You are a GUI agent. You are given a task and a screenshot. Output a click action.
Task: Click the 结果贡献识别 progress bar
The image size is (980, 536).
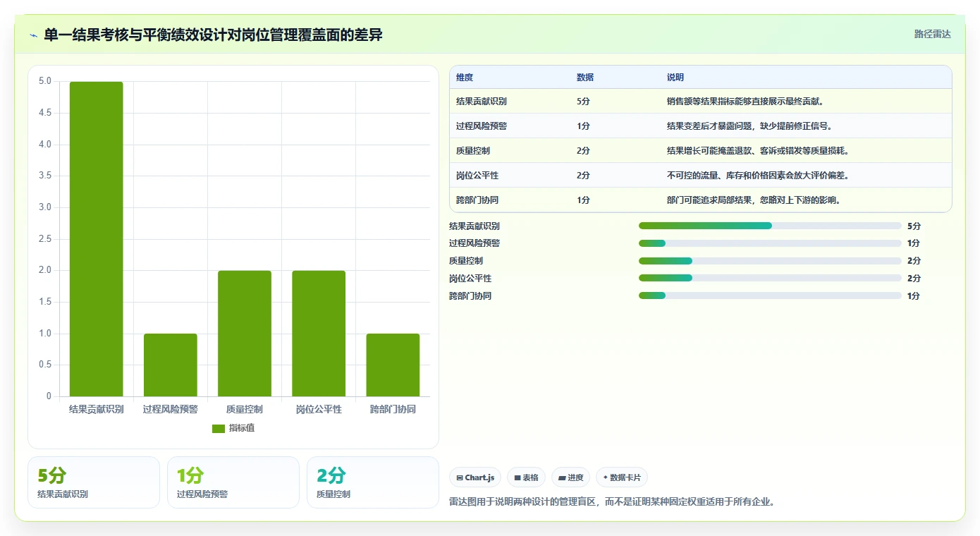tap(770, 226)
